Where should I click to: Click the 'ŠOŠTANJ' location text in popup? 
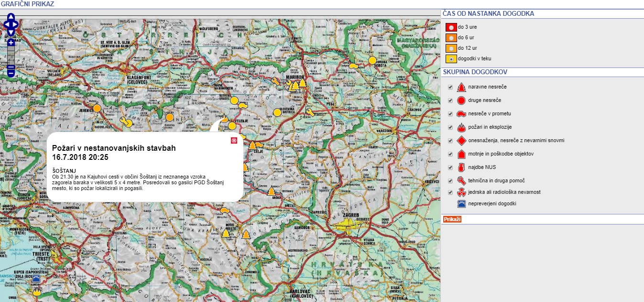[x=64, y=171]
